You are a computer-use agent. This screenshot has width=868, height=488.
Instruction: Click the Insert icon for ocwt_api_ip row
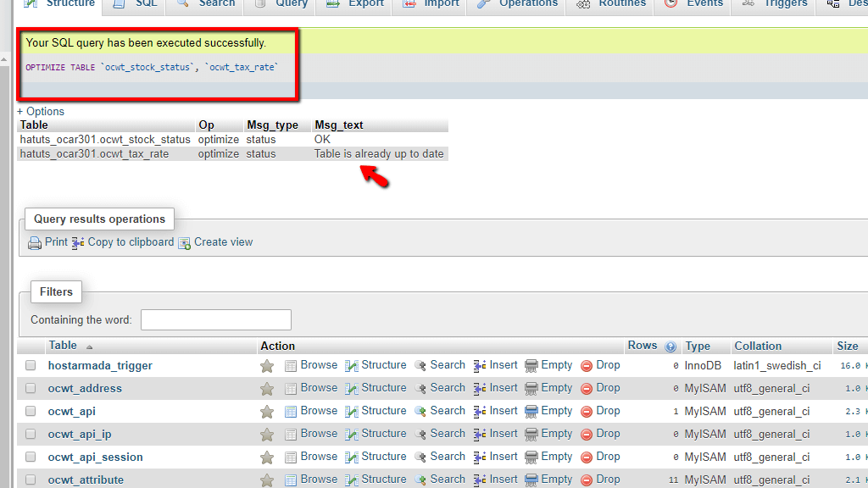pyautogui.click(x=480, y=435)
